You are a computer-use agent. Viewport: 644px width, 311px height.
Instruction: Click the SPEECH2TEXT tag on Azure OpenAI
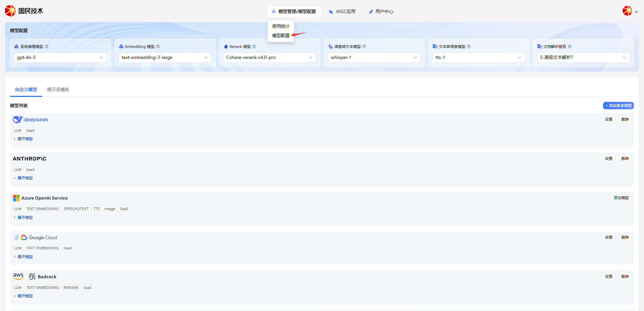pyautogui.click(x=76, y=209)
